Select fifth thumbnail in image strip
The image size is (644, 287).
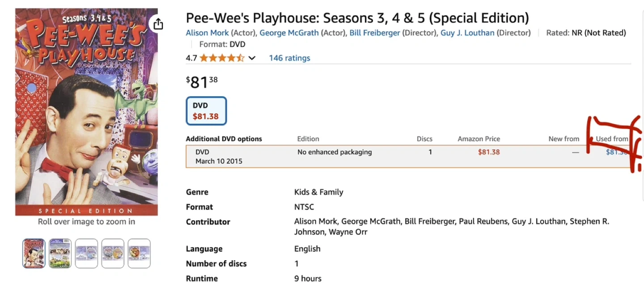point(139,253)
